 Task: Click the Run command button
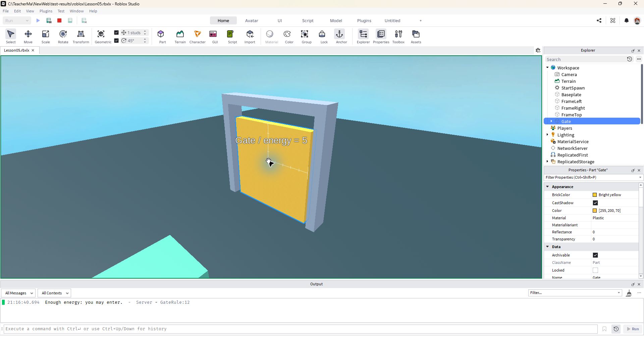coord(633,329)
